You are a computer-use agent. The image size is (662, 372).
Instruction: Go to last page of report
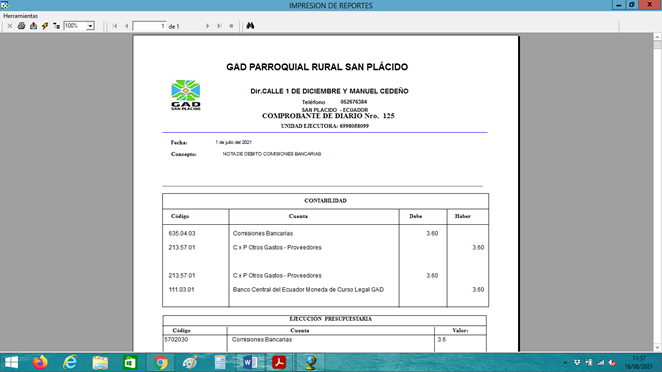tap(219, 26)
